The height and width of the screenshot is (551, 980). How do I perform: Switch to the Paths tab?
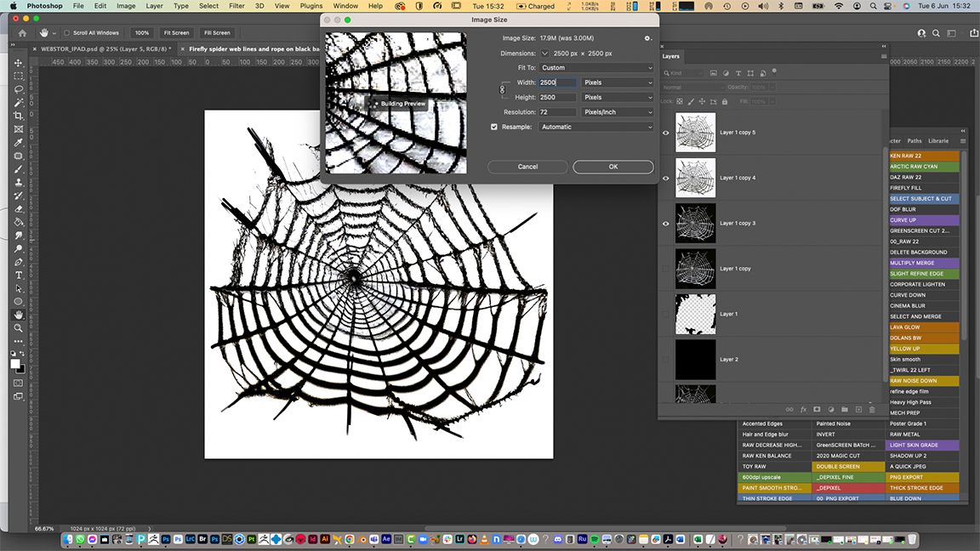point(914,141)
